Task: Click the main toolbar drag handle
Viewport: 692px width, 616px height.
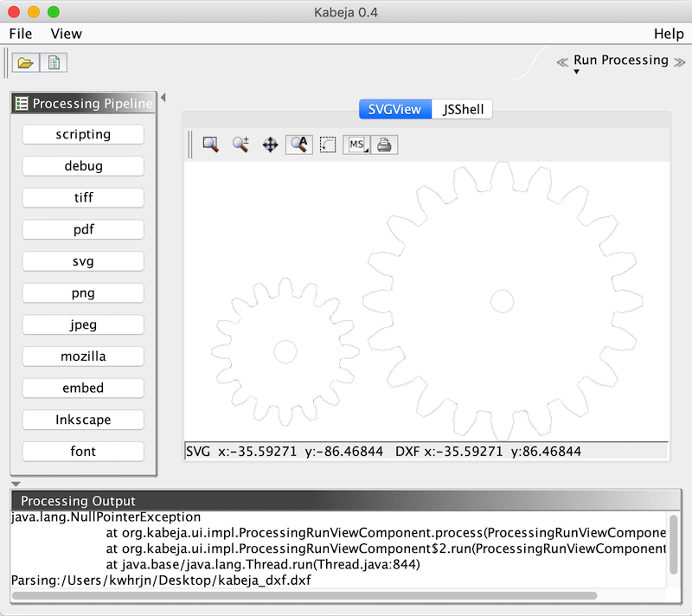Action: (6, 62)
